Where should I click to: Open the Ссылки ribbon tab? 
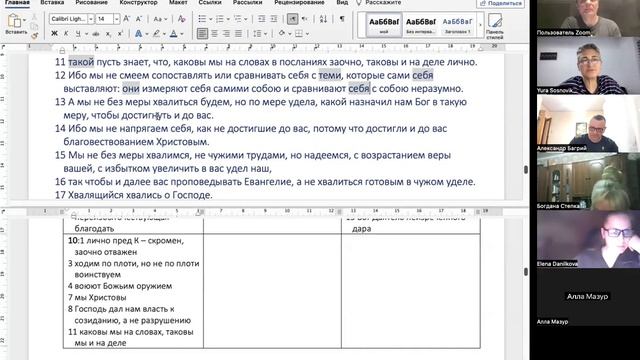[x=210, y=2]
